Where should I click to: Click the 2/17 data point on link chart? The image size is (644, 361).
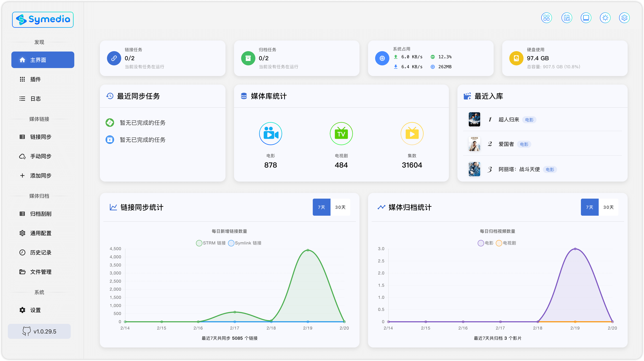(235, 312)
